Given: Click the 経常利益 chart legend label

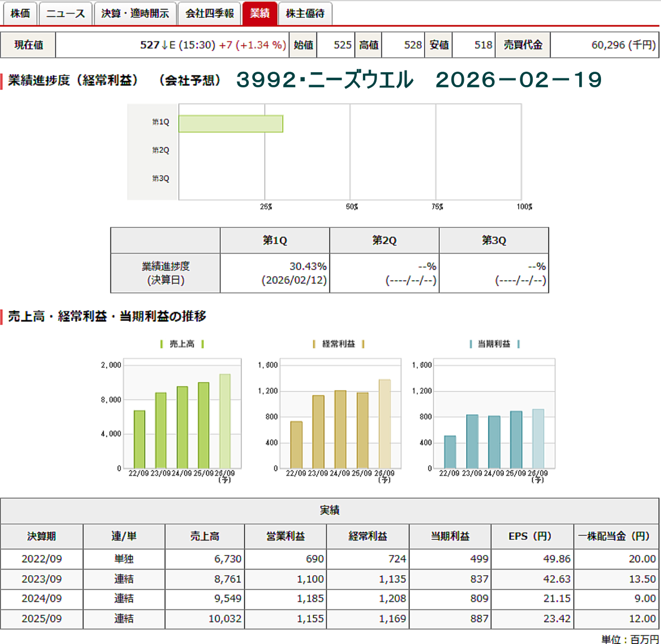Looking at the screenshot, I should (x=338, y=344).
